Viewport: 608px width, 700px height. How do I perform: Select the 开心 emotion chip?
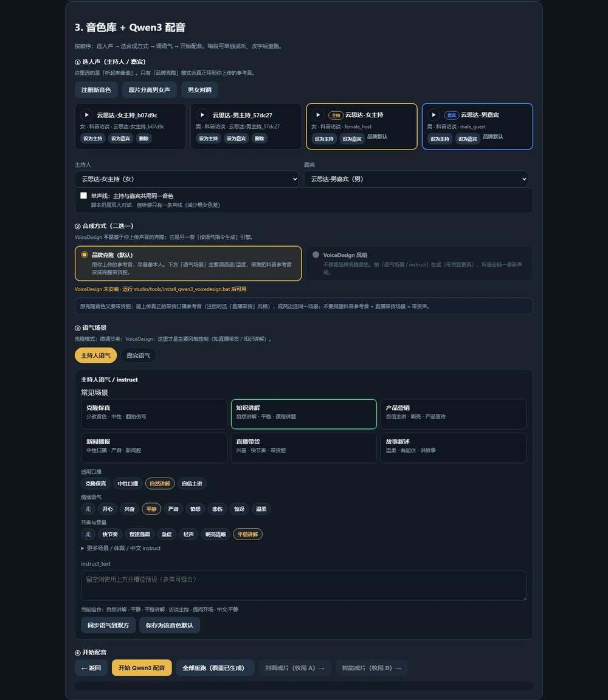tap(107, 509)
